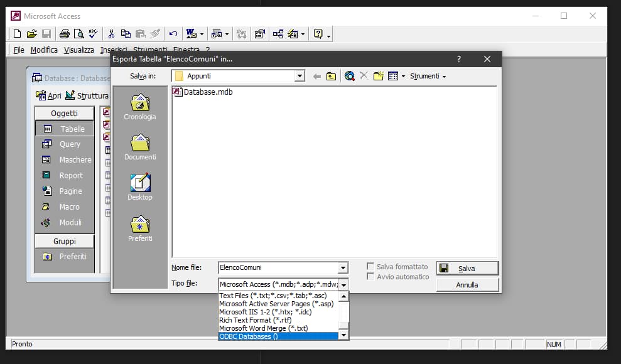Image resolution: width=621 pixels, height=364 pixels.
Task: Click the Copy toolbar icon
Action: (x=126, y=34)
